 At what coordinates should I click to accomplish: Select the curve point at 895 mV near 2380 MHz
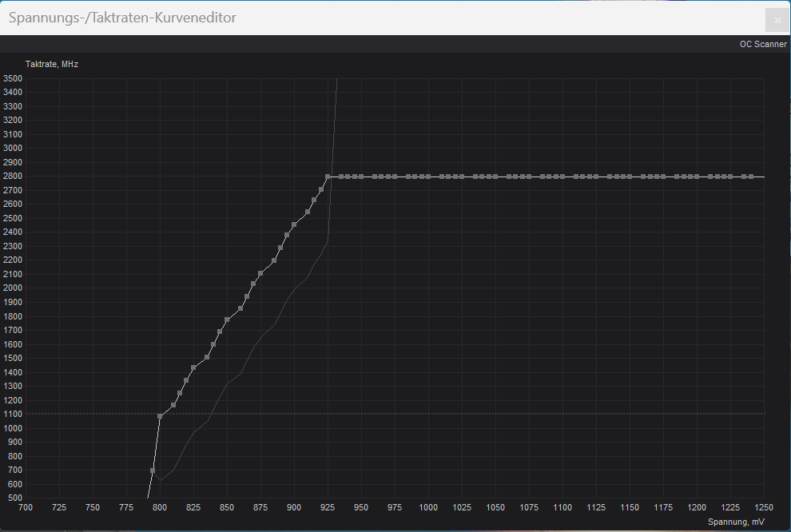click(288, 235)
